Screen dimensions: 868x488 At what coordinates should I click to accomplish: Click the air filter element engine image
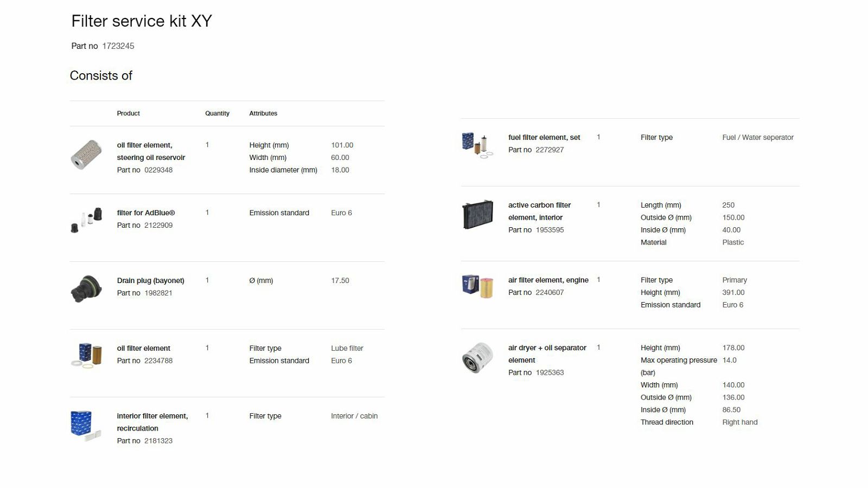[477, 286]
